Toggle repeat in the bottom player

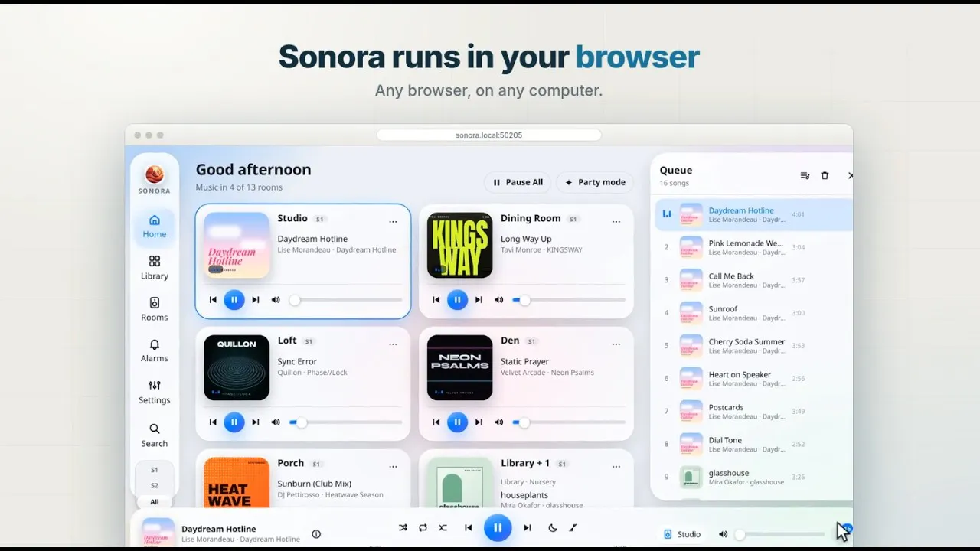click(x=423, y=527)
